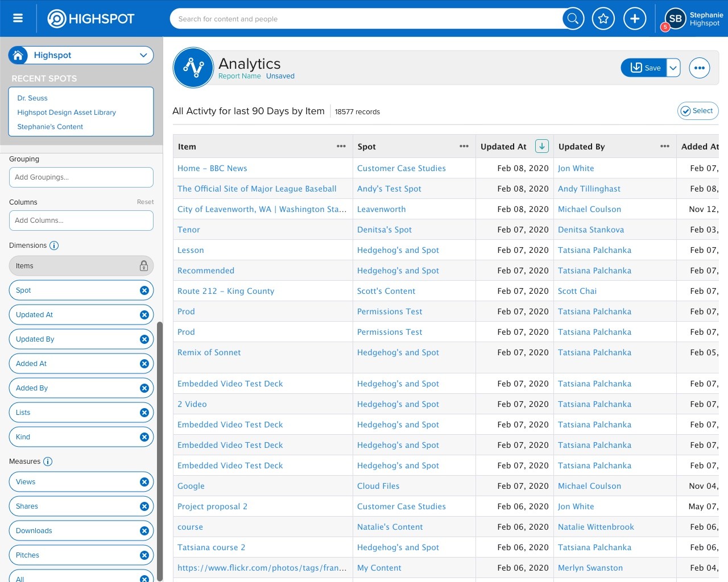Open Merlyn Swanston's profile link
728x582 pixels.
590,568
